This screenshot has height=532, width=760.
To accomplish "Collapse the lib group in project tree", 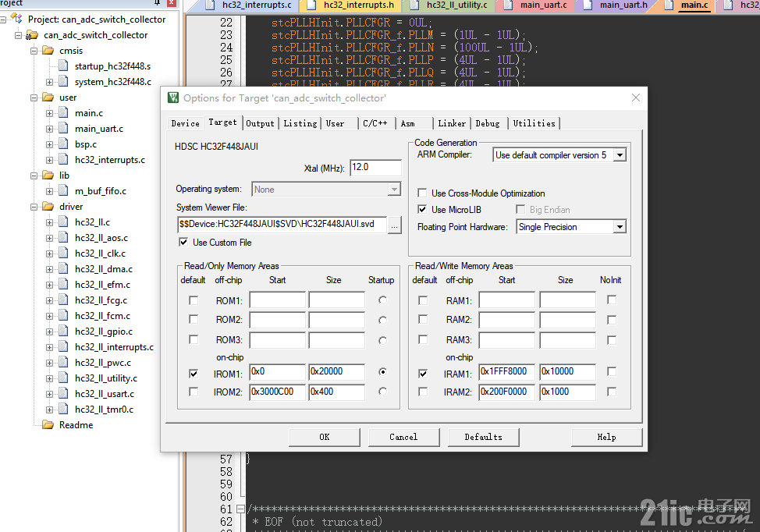I will click(34, 176).
